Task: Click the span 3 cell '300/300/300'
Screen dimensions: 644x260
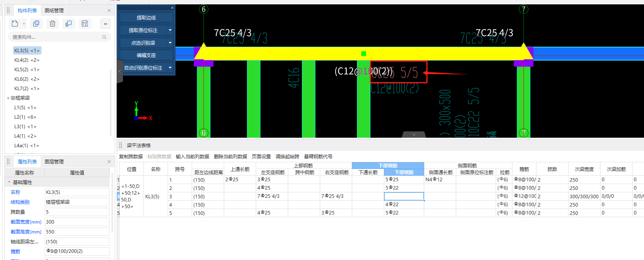Action: coord(584,196)
